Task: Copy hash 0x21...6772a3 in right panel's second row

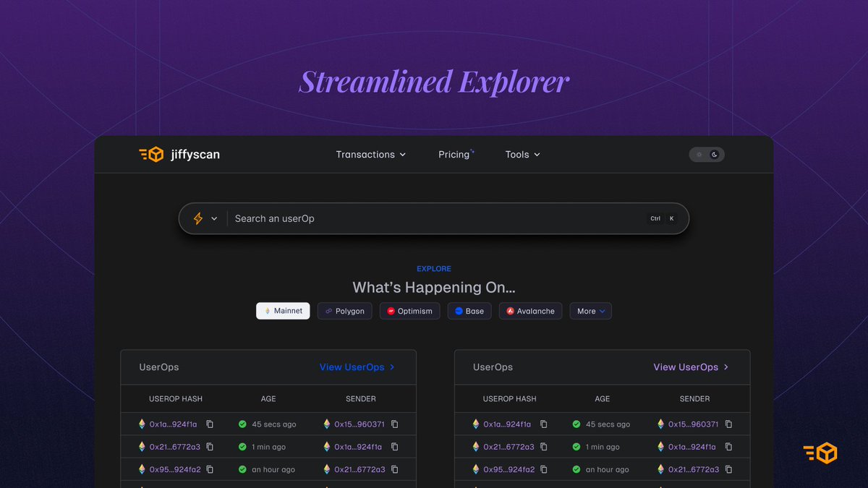Action: [544, 447]
